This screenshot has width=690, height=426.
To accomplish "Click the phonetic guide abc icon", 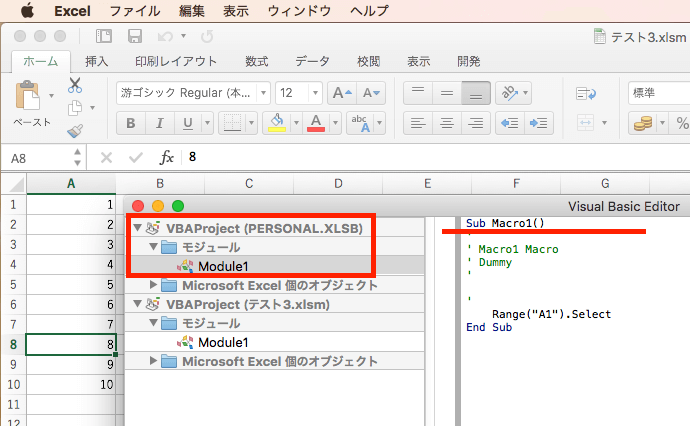I will 360,123.
